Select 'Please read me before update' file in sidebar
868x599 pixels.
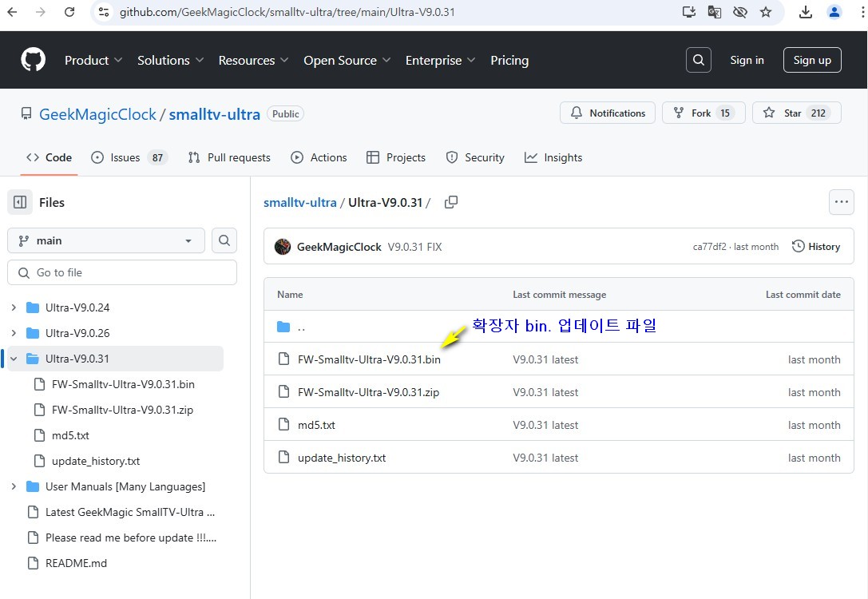(x=131, y=538)
